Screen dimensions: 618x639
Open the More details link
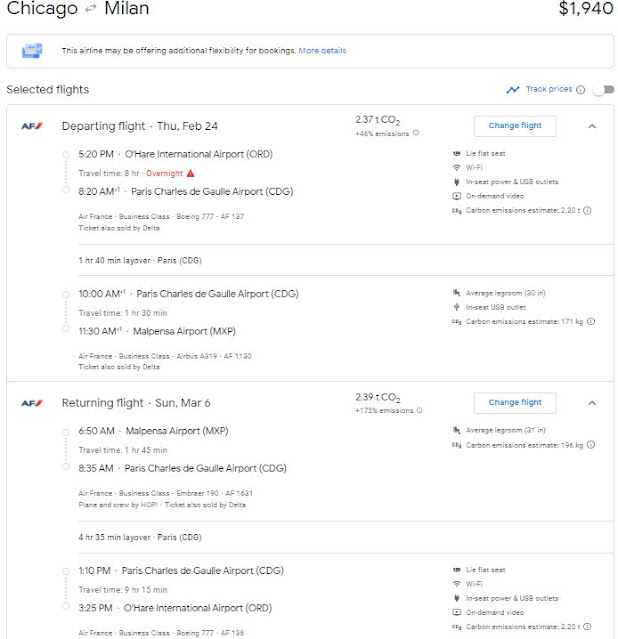[x=322, y=51]
